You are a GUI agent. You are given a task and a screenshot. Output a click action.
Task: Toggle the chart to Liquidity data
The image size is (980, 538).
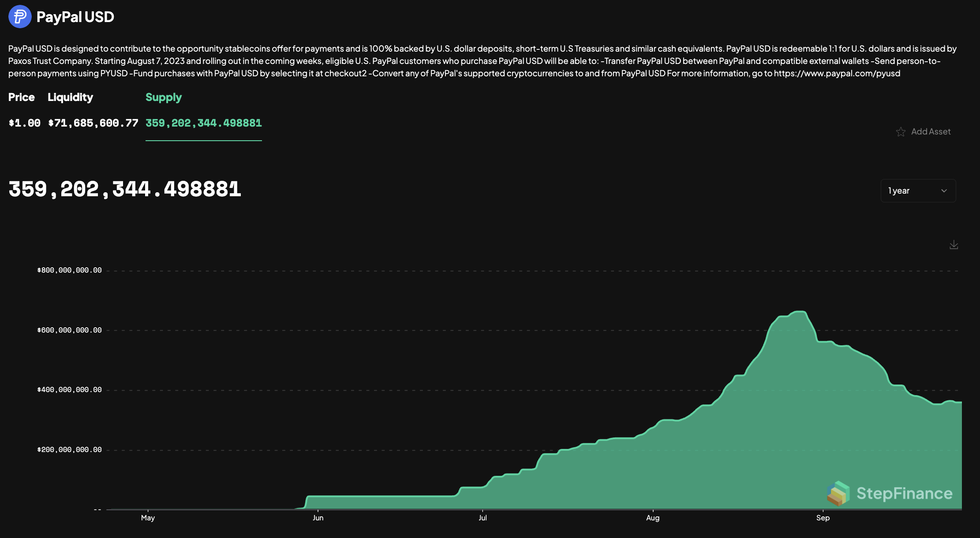pos(70,97)
